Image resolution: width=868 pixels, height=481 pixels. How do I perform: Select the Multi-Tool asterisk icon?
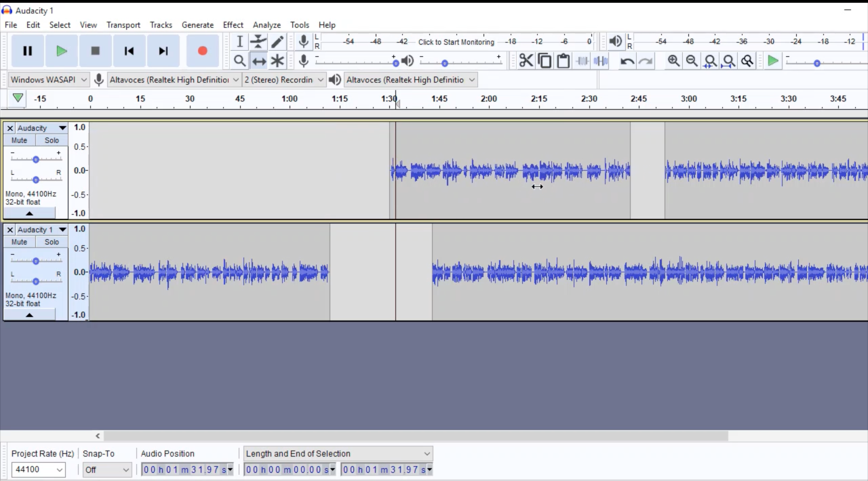pos(277,61)
